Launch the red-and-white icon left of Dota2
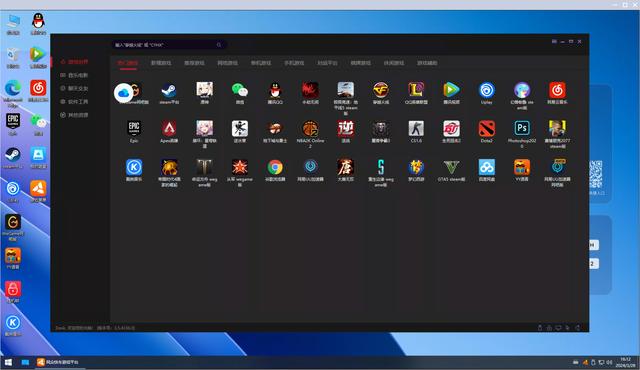The width and height of the screenshot is (640, 370). 451,129
